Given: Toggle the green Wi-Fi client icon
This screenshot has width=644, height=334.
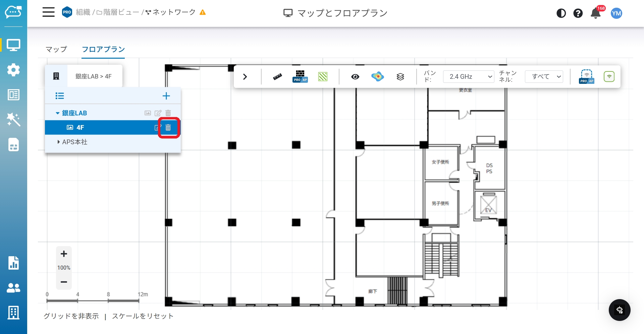Looking at the screenshot, I should pos(609,77).
